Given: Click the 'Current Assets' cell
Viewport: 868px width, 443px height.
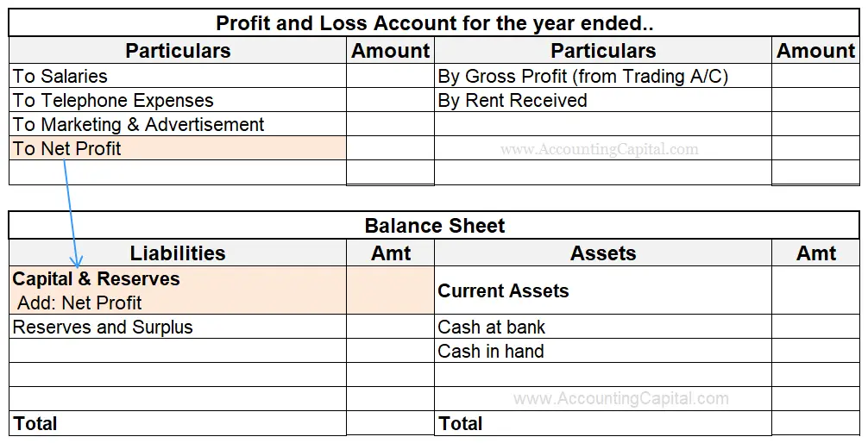Looking at the screenshot, I should click(503, 291).
